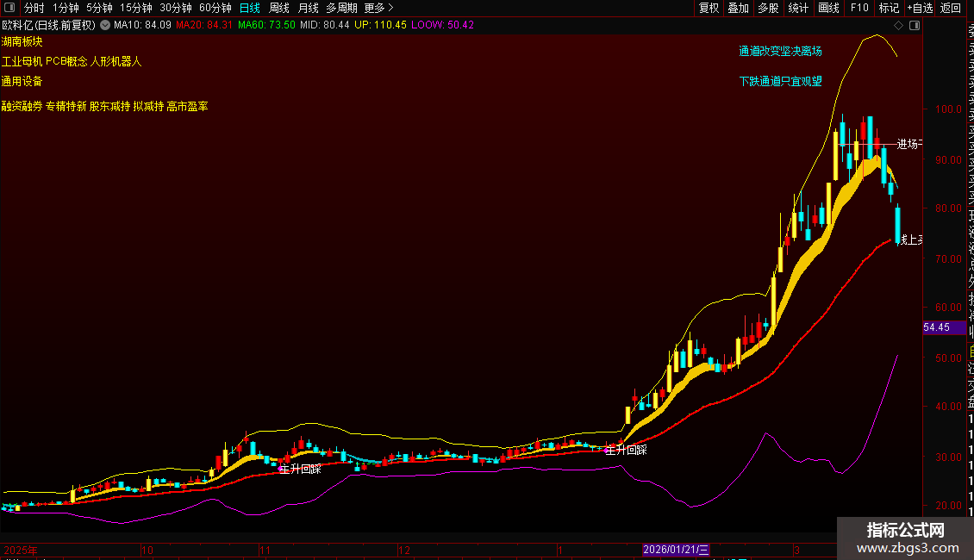Image resolution: width=974 pixels, height=560 pixels.
Task: Open F10 company information
Action: 859,8
